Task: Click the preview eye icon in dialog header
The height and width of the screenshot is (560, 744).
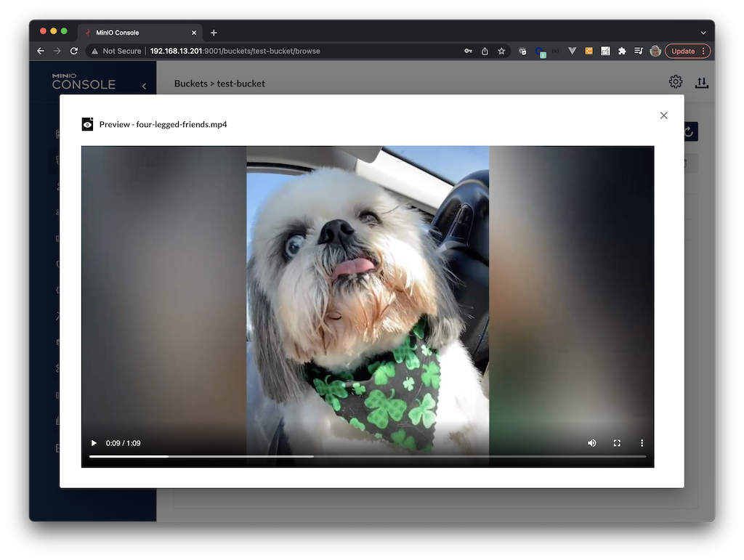Action: 88,124
